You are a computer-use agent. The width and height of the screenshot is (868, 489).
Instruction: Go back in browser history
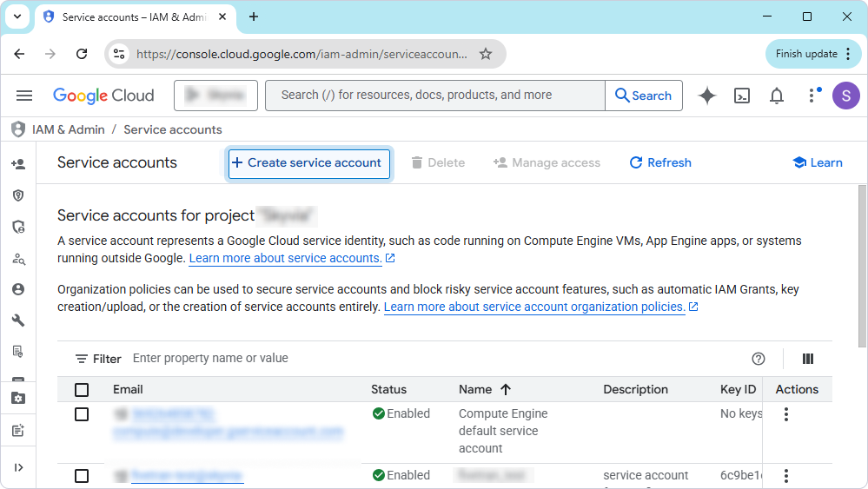(19, 54)
